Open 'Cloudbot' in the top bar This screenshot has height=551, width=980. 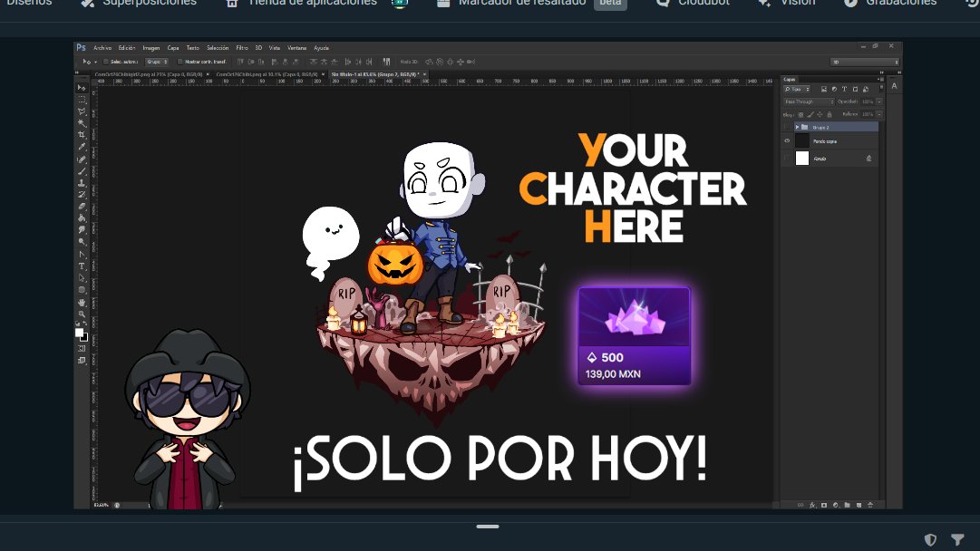[703, 3]
